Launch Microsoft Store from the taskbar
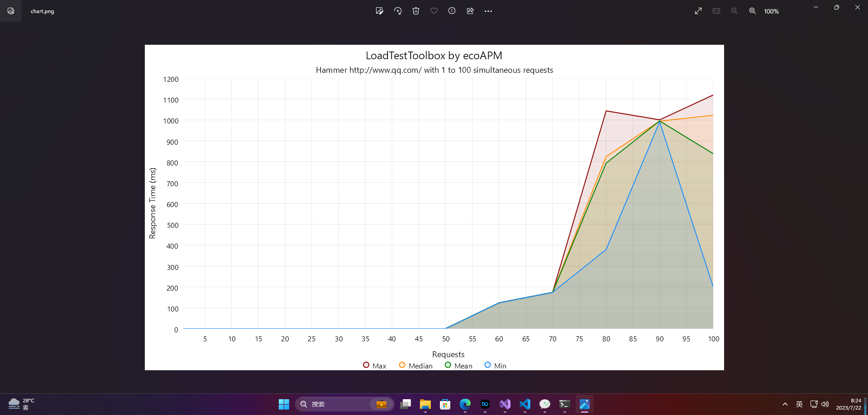The image size is (868, 415). click(x=445, y=404)
